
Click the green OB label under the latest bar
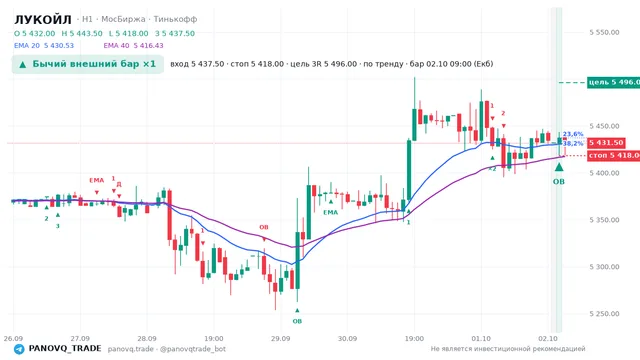pyautogui.click(x=559, y=182)
